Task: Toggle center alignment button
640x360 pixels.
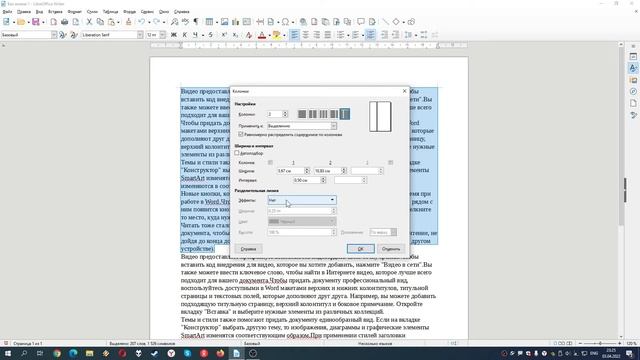Action: (305, 35)
